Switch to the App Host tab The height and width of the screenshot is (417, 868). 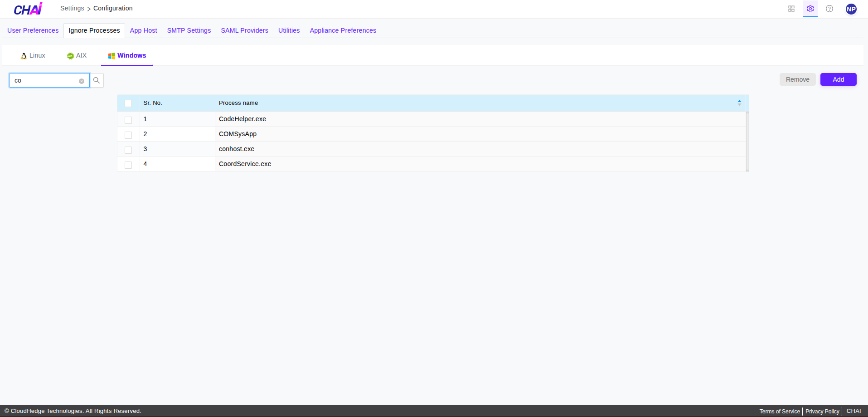tap(143, 30)
